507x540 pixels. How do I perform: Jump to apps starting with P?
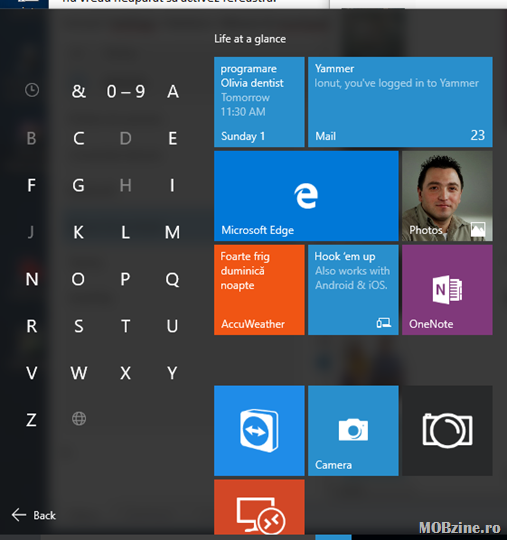[125, 279]
